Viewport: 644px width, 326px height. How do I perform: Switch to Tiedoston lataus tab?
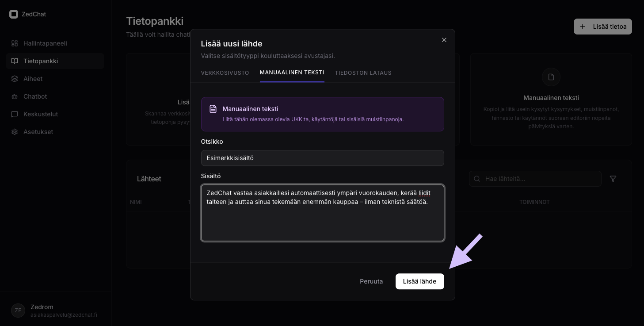coord(363,73)
